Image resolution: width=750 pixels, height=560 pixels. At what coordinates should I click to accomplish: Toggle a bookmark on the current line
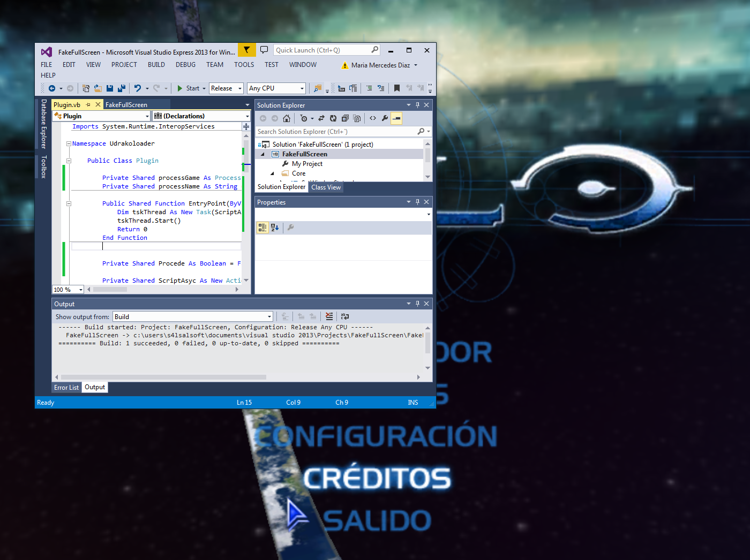(x=397, y=88)
